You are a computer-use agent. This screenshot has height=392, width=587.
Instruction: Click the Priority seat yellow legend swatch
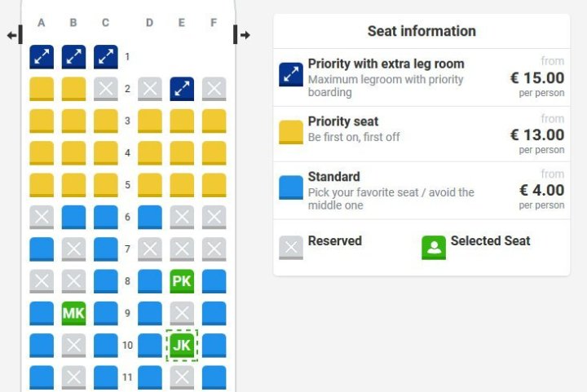[x=291, y=132]
